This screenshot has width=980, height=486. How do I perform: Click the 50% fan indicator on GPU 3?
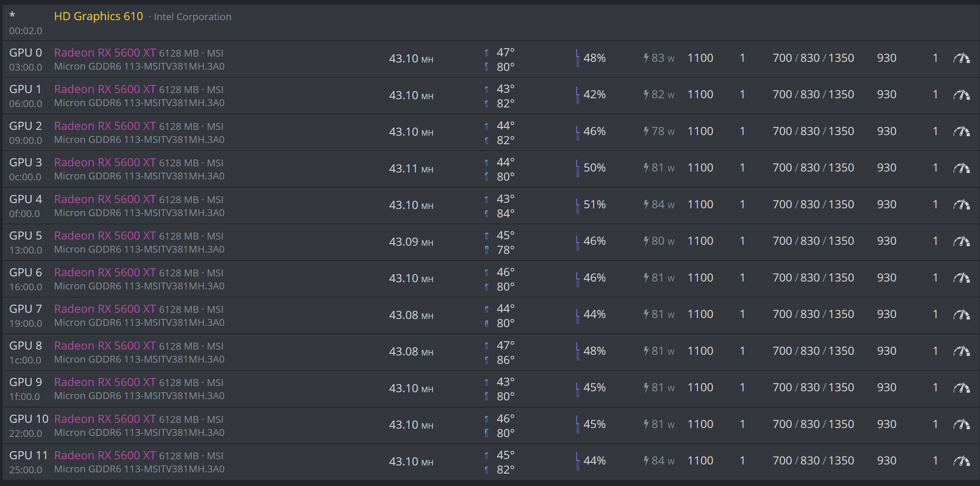tap(594, 168)
